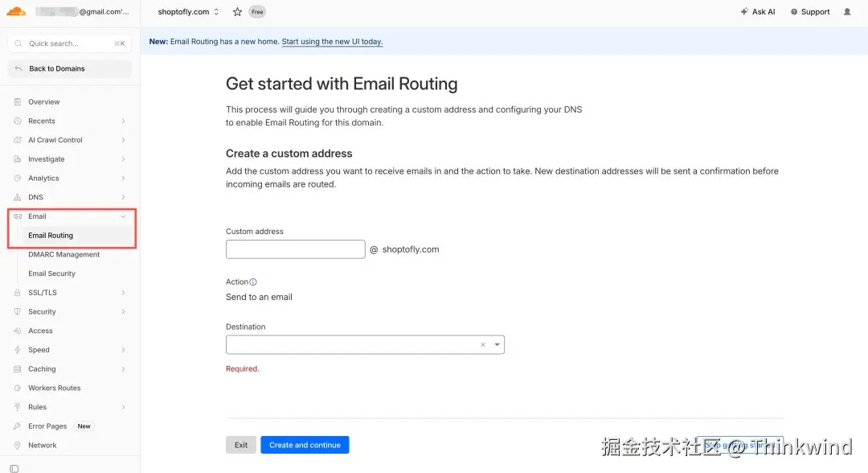Click the Cloudflare logo icon
The image size is (868, 473).
tap(16, 11)
